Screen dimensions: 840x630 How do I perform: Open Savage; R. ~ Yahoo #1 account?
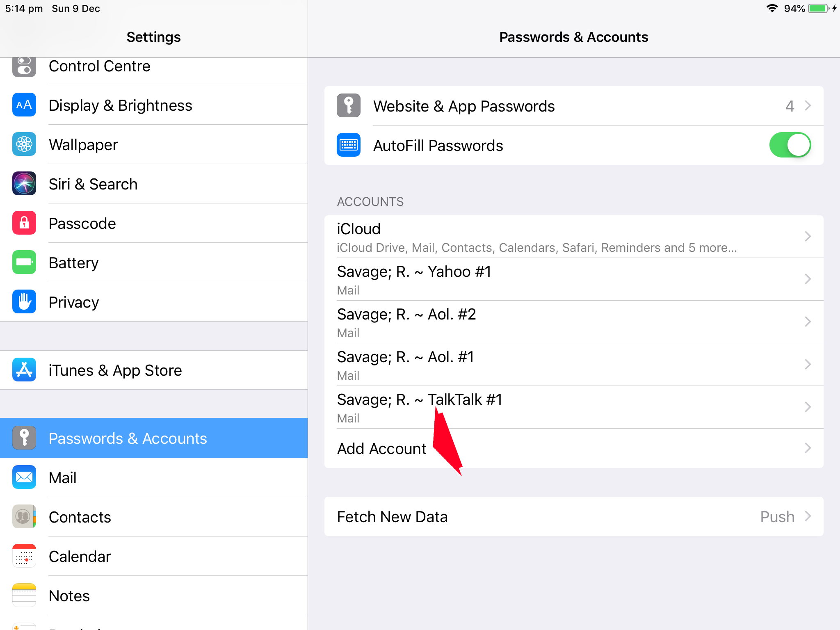click(x=573, y=279)
